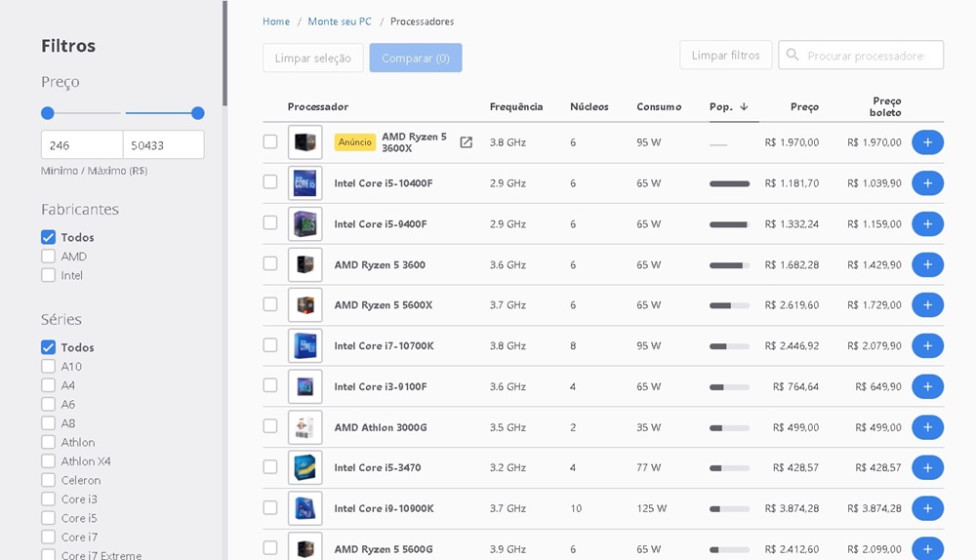
Task: Click the Anúncio badge
Action: (x=355, y=141)
